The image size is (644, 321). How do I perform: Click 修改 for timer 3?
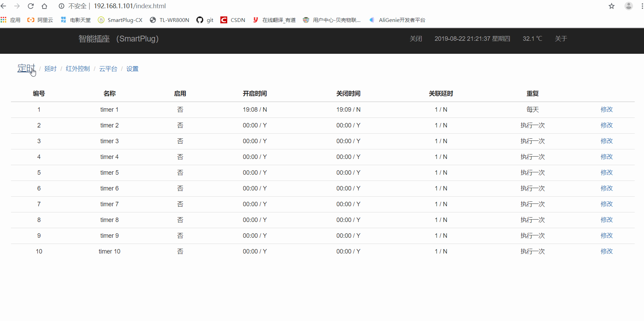(607, 141)
